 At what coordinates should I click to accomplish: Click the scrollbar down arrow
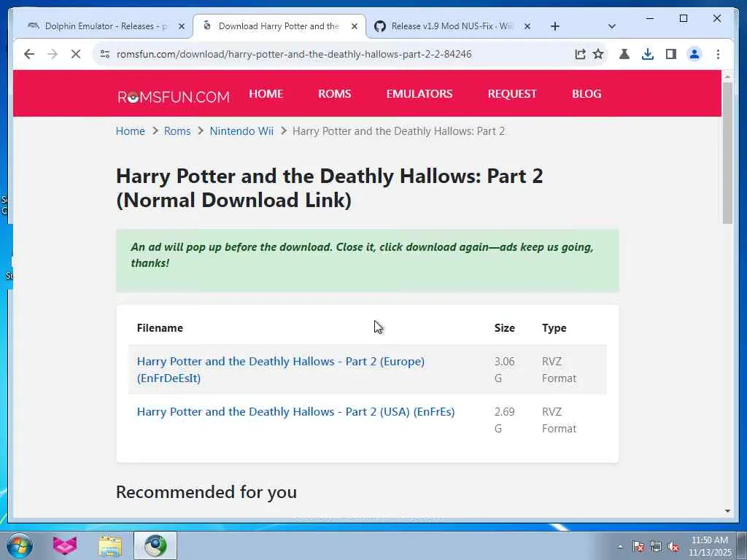[x=727, y=511]
